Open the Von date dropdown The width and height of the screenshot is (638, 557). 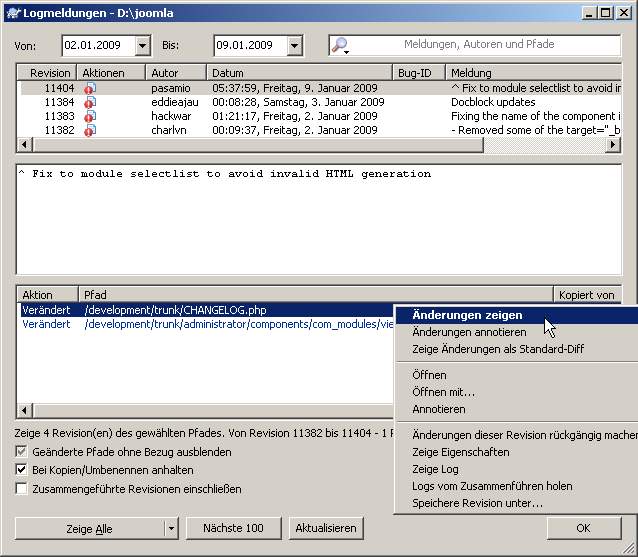[x=142, y=45]
